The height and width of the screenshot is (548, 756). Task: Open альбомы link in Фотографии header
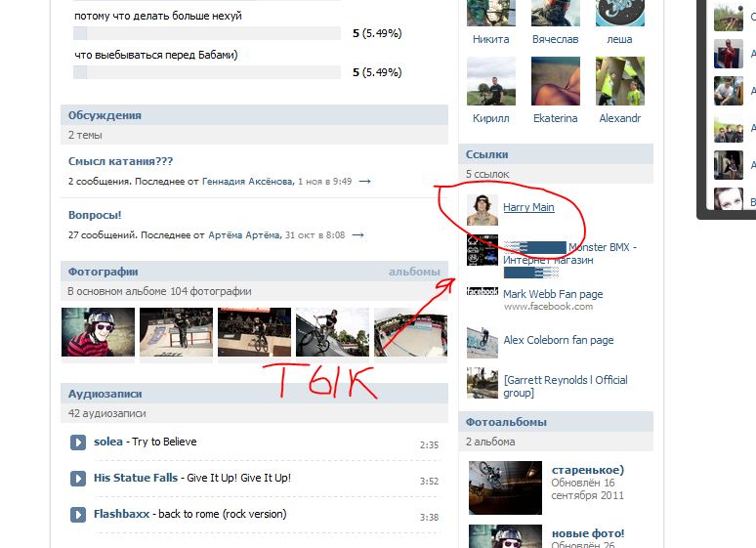point(414,273)
